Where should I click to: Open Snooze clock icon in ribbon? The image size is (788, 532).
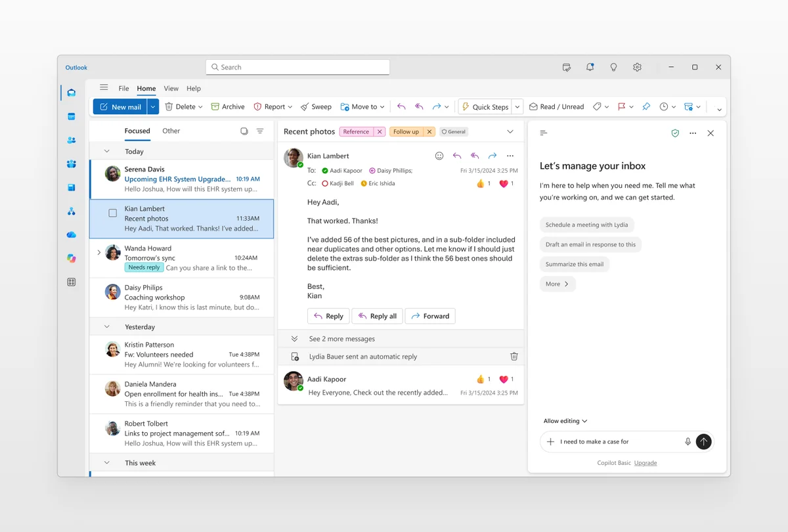(664, 106)
